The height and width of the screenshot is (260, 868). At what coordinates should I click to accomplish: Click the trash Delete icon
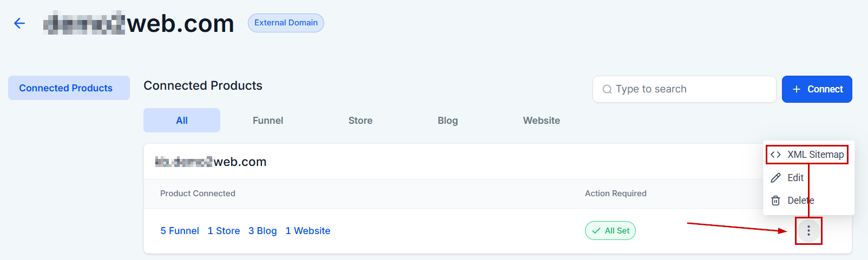tap(775, 201)
